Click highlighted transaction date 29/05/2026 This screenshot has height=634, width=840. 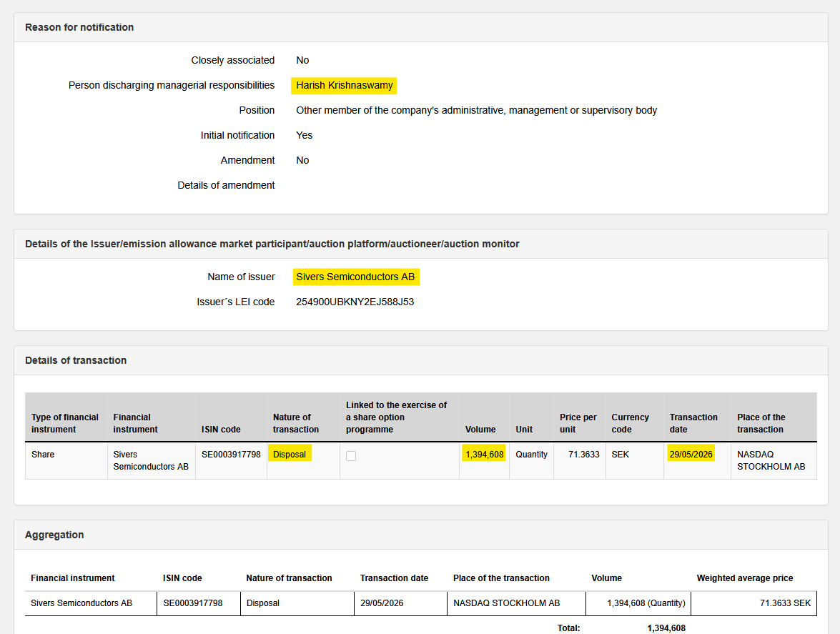691,454
